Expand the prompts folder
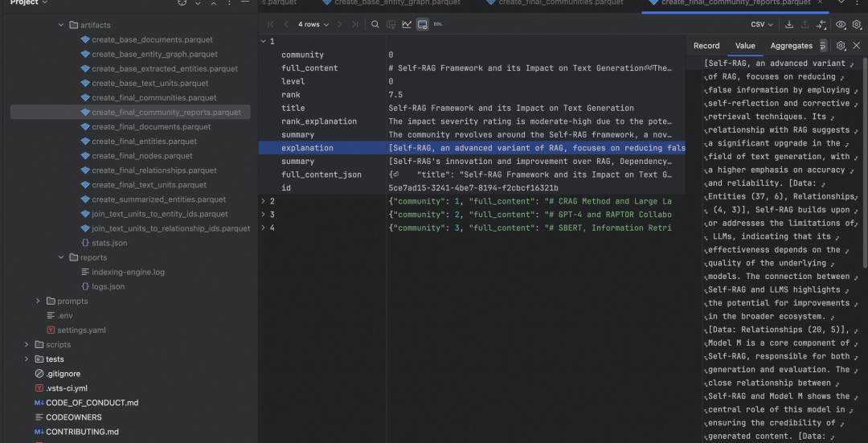This screenshot has width=868, height=443. pyautogui.click(x=38, y=301)
